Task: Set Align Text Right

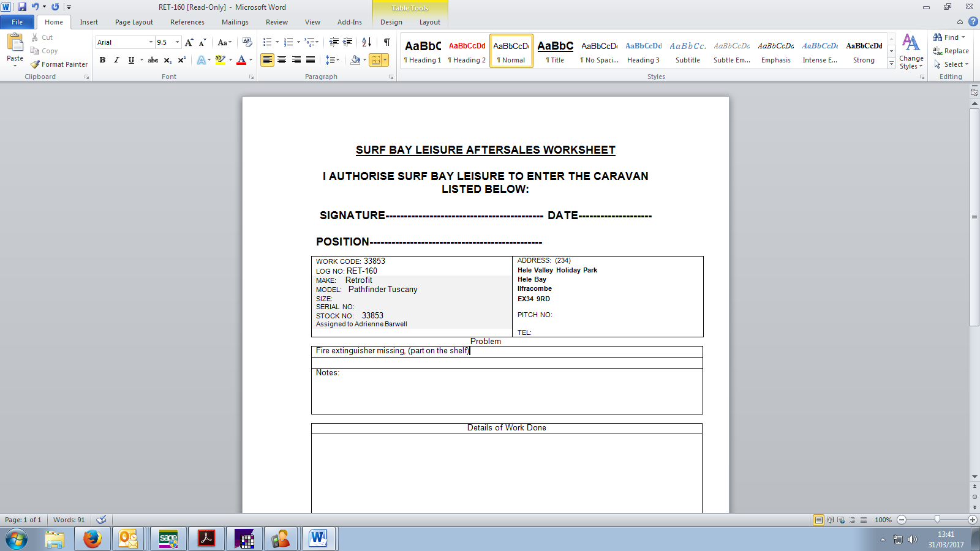Action: (x=296, y=60)
